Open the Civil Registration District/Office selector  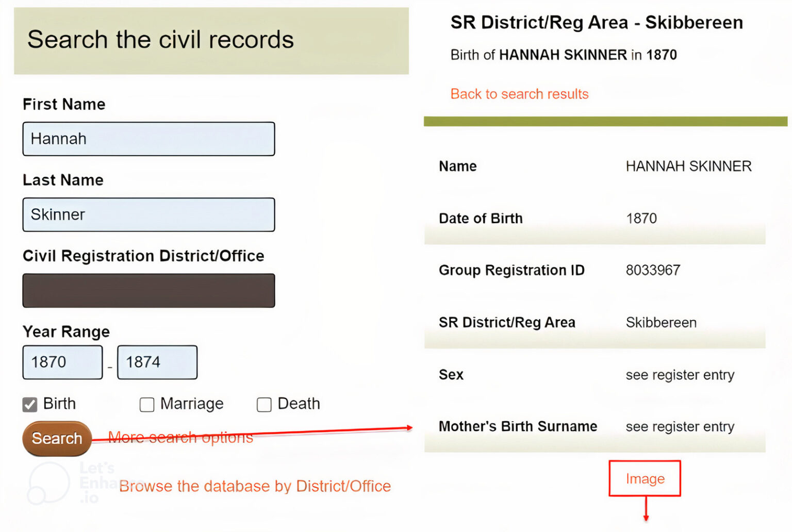coord(148,290)
